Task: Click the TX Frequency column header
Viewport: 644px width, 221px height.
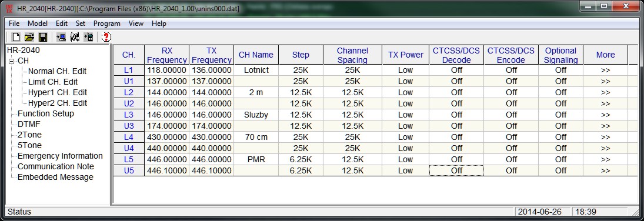Action: pyautogui.click(x=212, y=55)
